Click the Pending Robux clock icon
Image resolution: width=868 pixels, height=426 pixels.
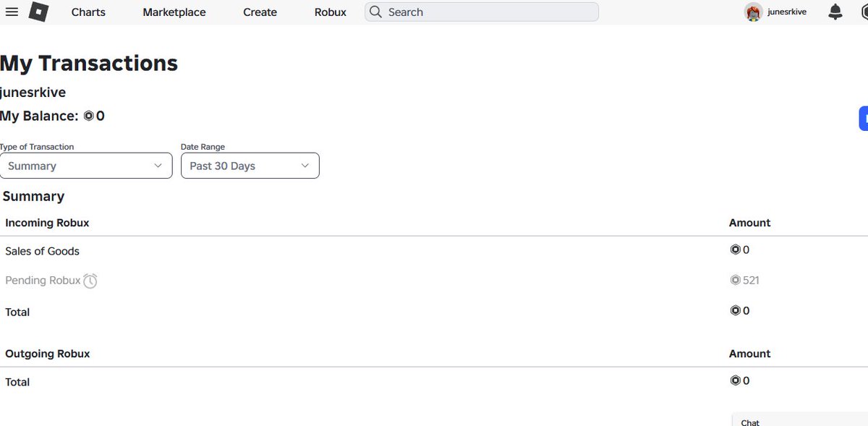click(90, 281)
